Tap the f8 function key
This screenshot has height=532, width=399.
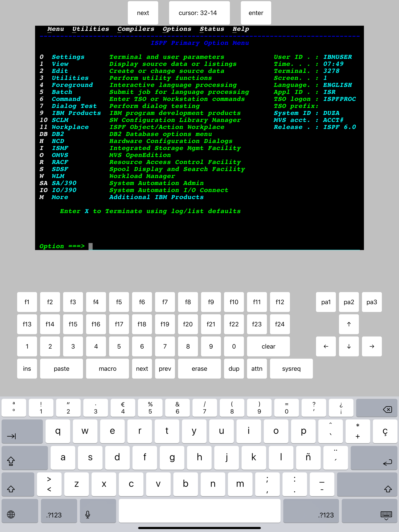tap(188, 302)
